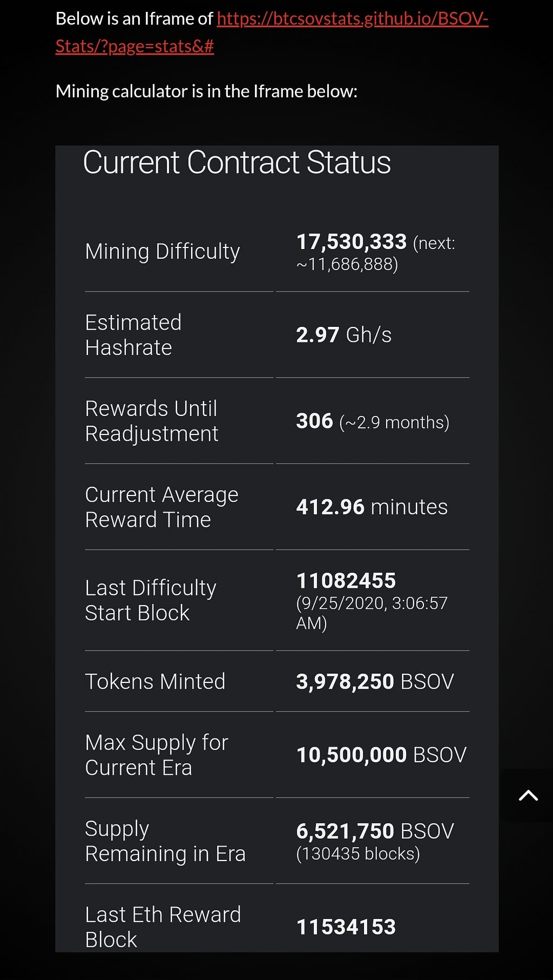This screenshot has height=980, width=553.
Task: Click the 17,530,333 difficulty value
Action: (x=352, y=241)
